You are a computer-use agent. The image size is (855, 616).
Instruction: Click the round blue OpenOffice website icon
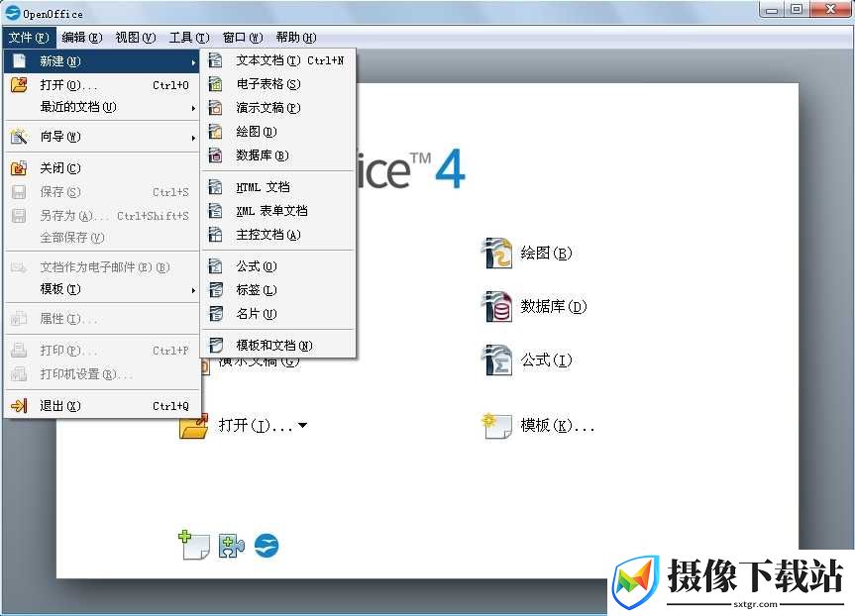(x=267, y=545)
